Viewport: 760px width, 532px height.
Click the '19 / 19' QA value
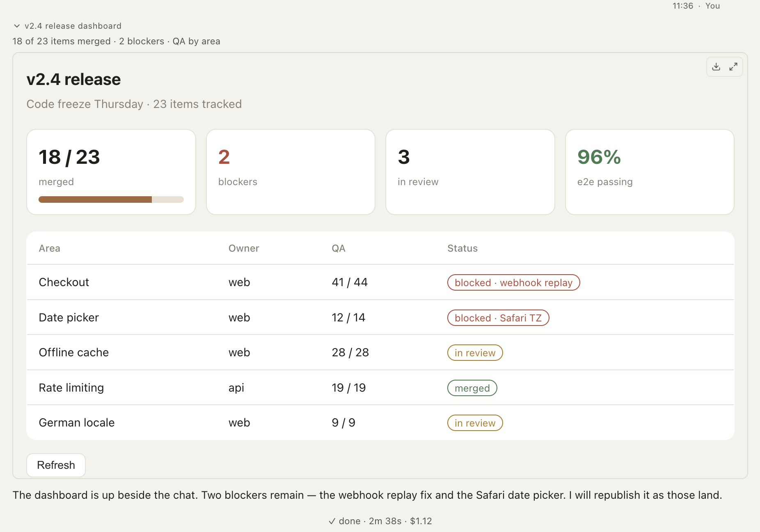point(349,388)
